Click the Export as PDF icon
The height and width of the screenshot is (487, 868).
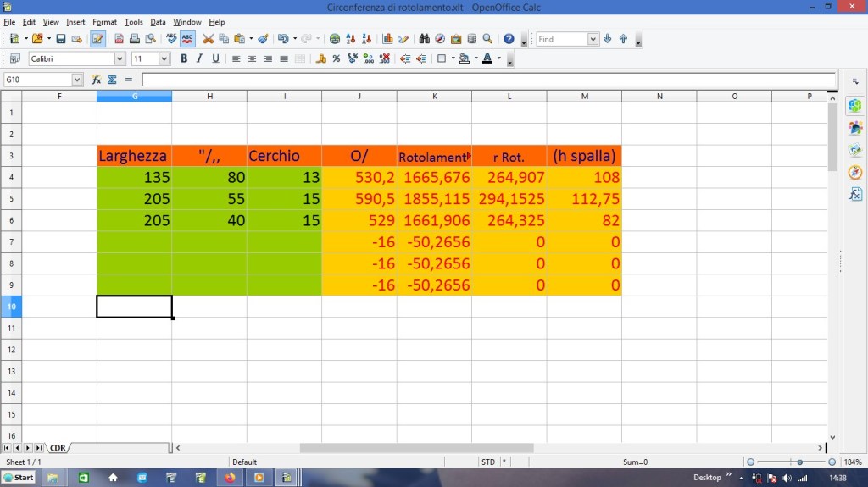120,39
